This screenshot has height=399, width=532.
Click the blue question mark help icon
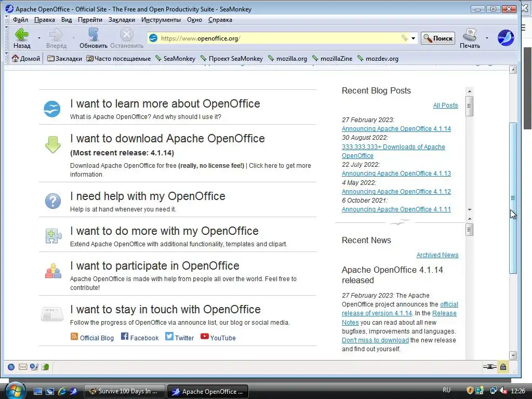53,201
